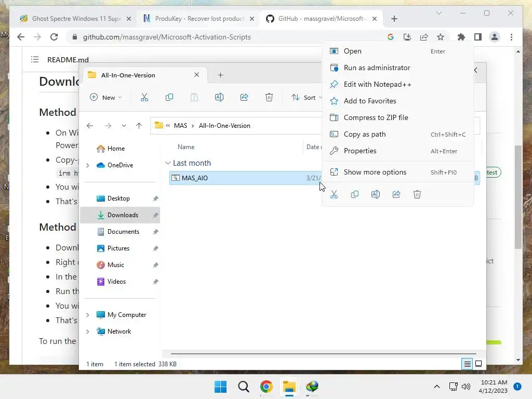Open Chrome side panel icon
The image size is (532, 399).
pyautogui.click(x=478, y=37)
